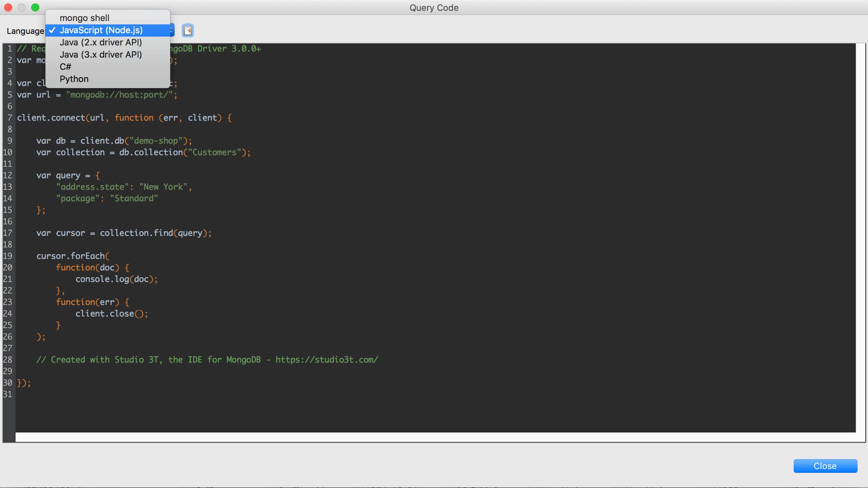Viewport: 868px width, 488px height.
Task: Click the client.close() statement
Action: [x=112, y=313]
